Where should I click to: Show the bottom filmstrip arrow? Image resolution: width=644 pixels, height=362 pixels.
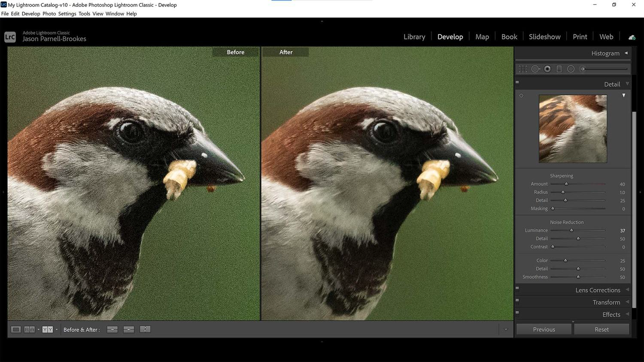click(x=322, y=342)
